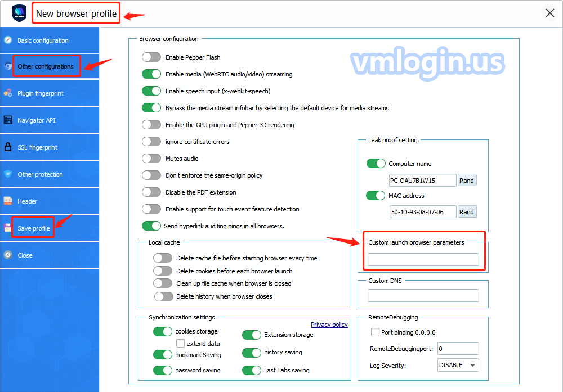
Task: Randomize the MAC address with Rand
Action: pyautogui.click(x=466, y=212)
